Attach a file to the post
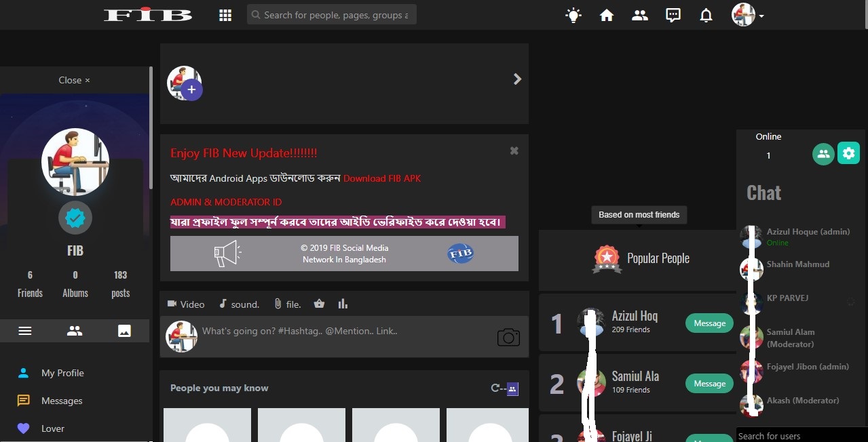Image resolution: width=868 pixels, height=442 pixels. [287, 304]
